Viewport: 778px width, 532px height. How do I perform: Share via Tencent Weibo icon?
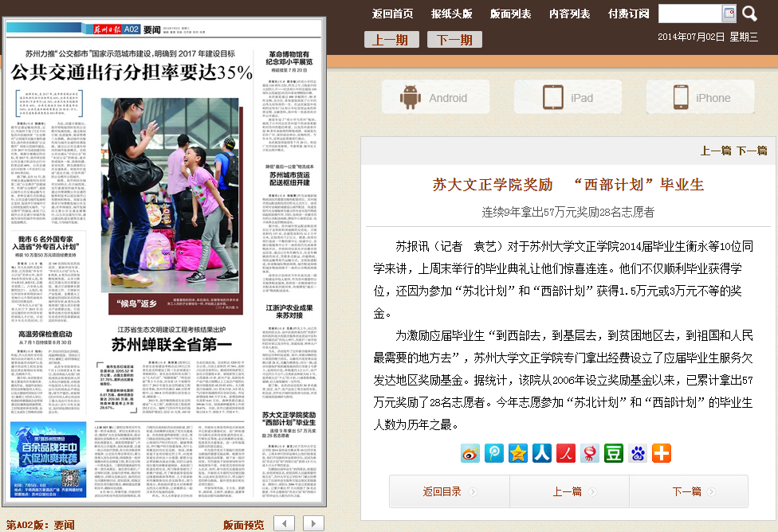494,453
